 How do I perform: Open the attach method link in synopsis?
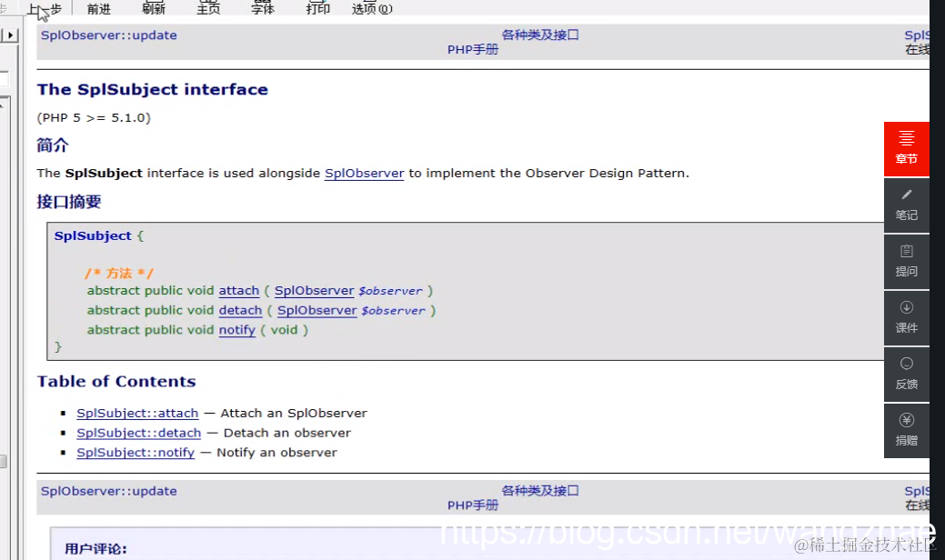tap(238, 291)
